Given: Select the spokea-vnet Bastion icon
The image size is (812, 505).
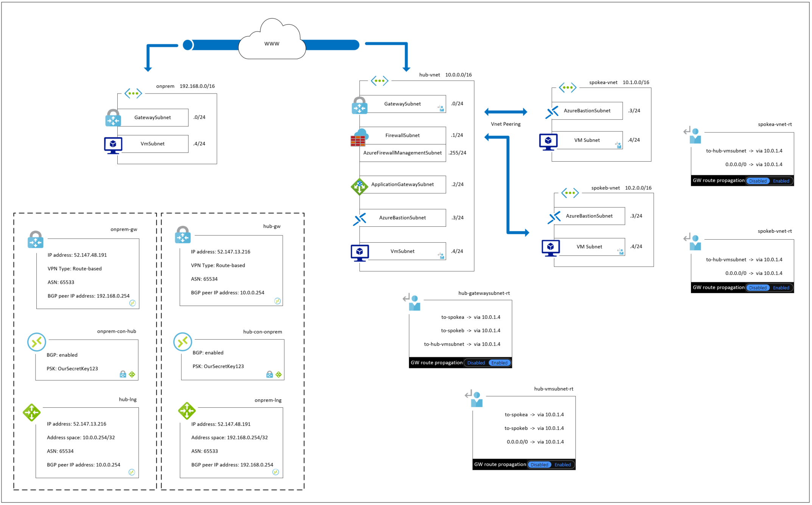Looking at the screenshot, I should [552, 112].
